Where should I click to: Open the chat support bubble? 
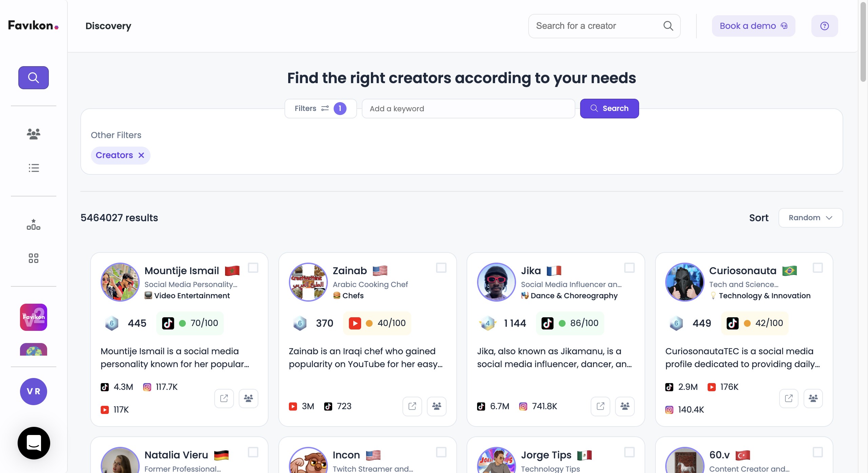[34, 443]
